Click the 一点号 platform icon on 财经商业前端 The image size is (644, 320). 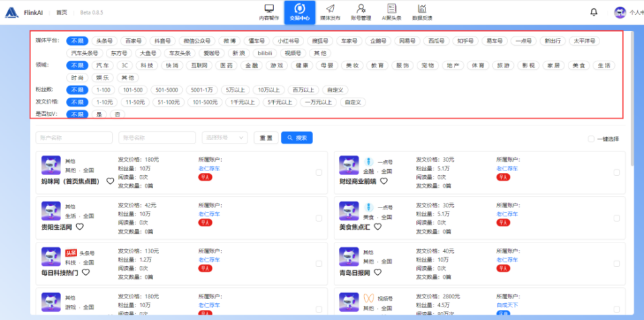coord(368,161)
